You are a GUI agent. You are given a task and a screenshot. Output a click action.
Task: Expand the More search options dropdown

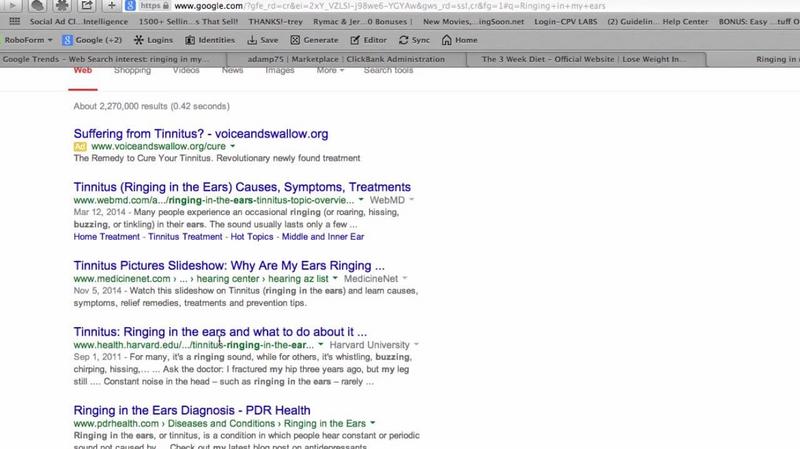pos(330,70)
